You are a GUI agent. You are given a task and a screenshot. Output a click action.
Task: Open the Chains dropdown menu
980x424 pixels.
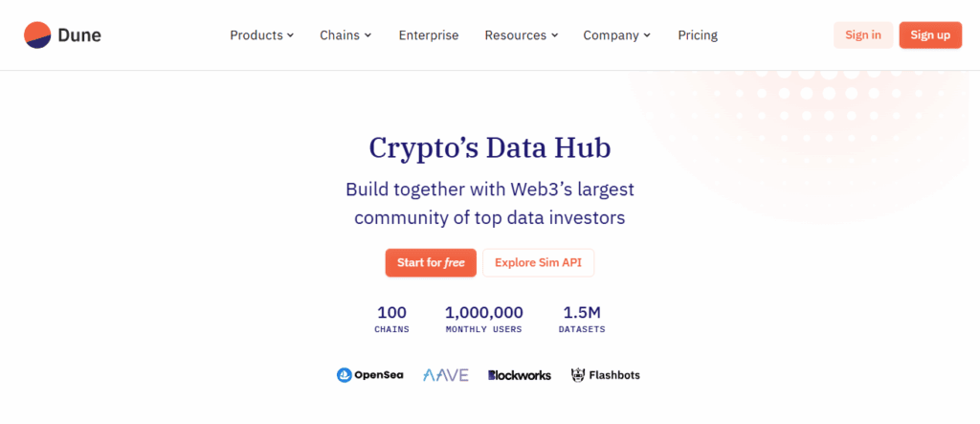(x=345, y=35)
